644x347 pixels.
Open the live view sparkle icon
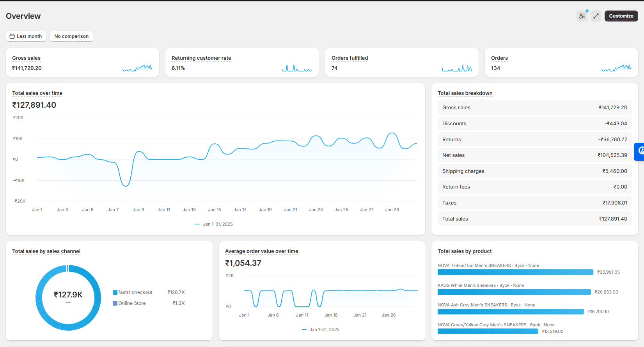582,16
